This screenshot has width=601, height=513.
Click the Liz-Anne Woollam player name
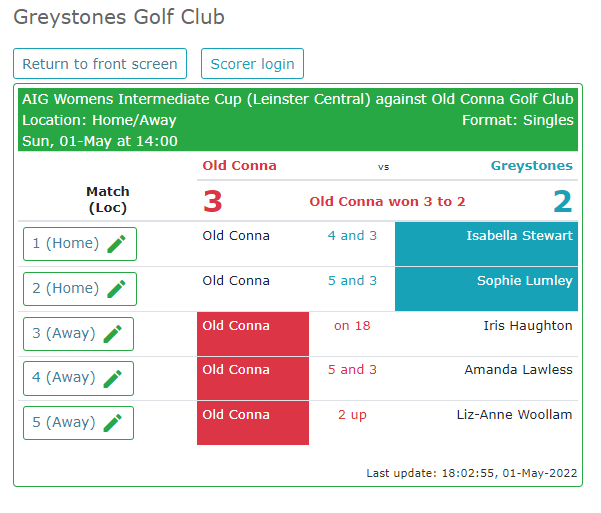514,414
